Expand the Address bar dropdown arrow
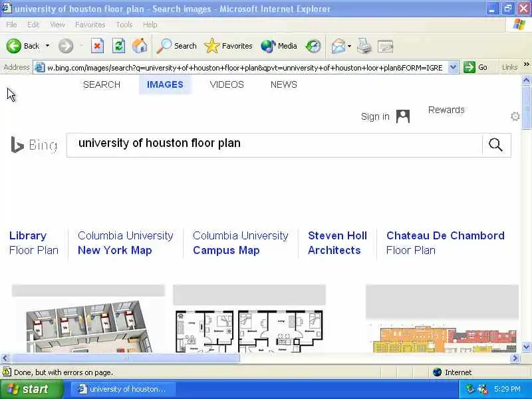532x399 pixels. (x=453, y=67)
